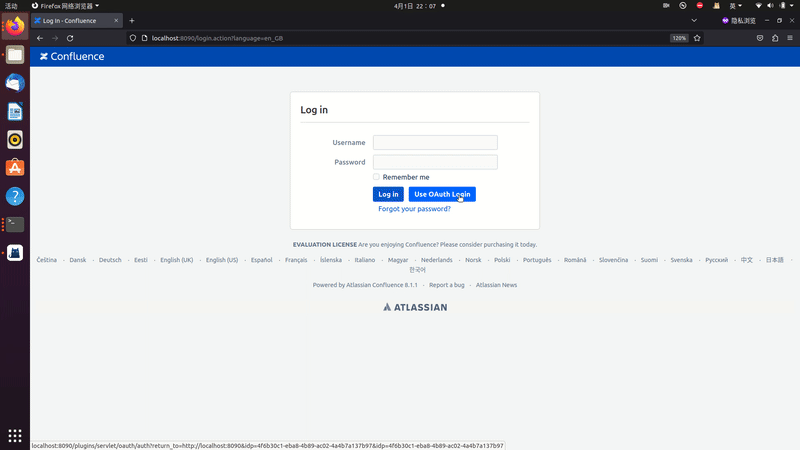
Task: Open Terminal from the dock
Action: click(15, 225)
